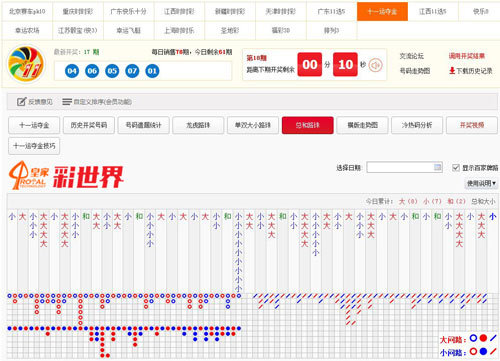Switch to the 幸运农场 tab
Viewport: 500px width, 361px height.
coord(27,30)
